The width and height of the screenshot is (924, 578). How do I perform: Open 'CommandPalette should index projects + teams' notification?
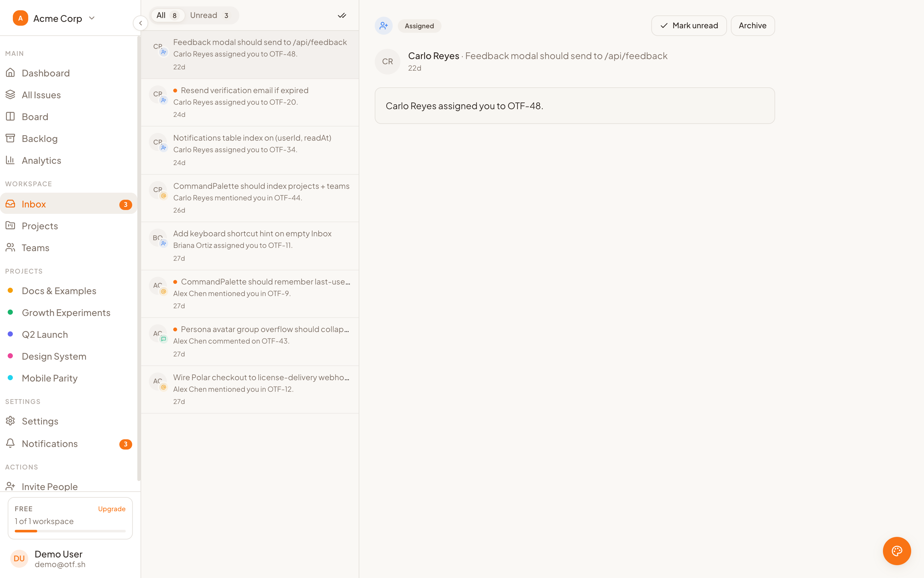pyautogui.click(x=250, y=198)
